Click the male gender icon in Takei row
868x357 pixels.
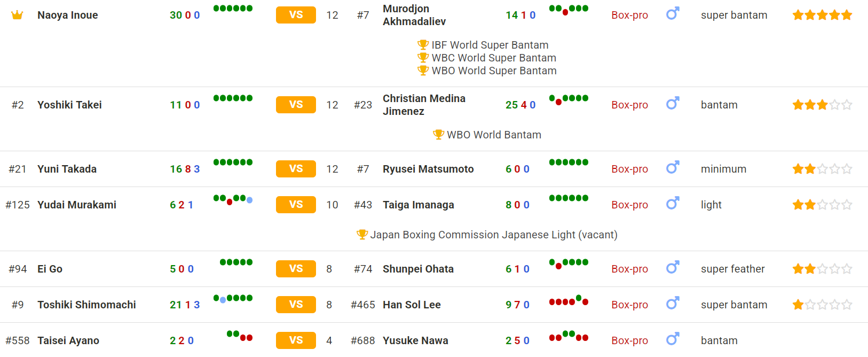point(673,103)
